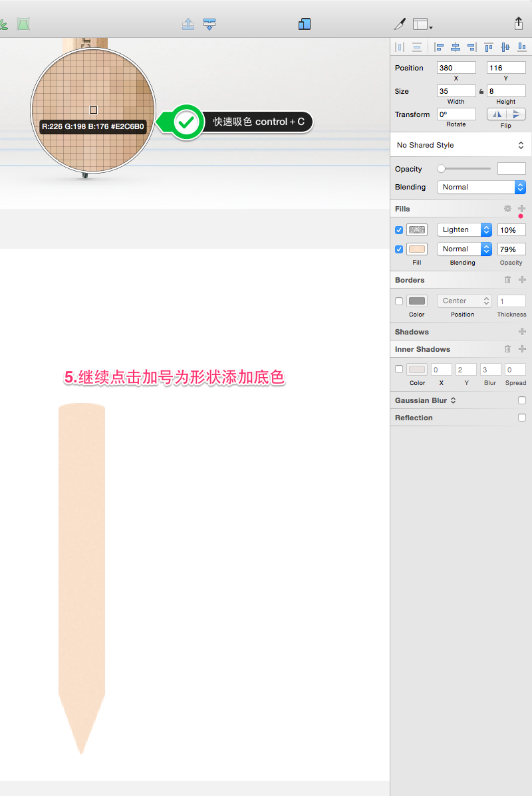The height and width of the screenshot is (796, 532).
Task: Click the inner shadow Blur field
Action: 490,370
